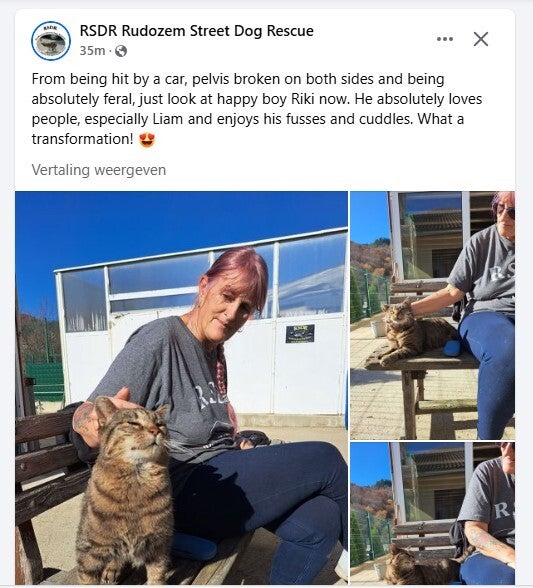Image resolution: width=533 pixels, height=588 pixels.
Task: Open top-right photo of cat on bench
Action: (x=432, y=315)
